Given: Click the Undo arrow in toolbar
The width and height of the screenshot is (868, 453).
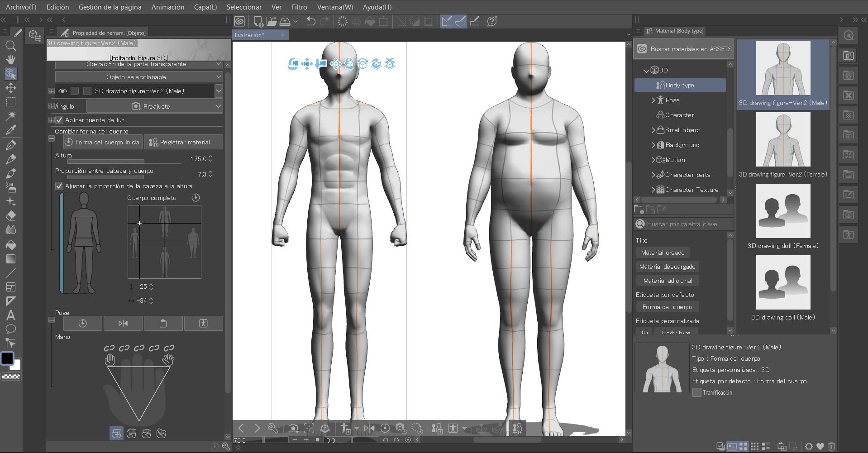Looking at the screenshot, I should point(310,21).
